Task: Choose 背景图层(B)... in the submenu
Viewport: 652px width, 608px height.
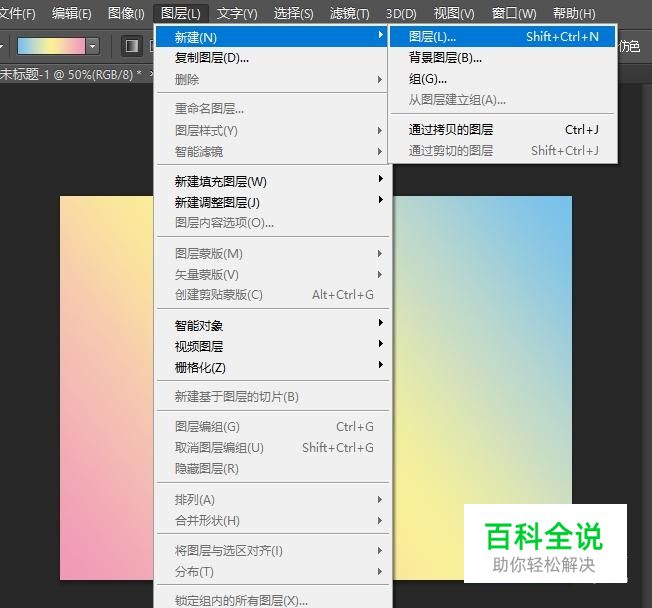Action: click(502, 57)
